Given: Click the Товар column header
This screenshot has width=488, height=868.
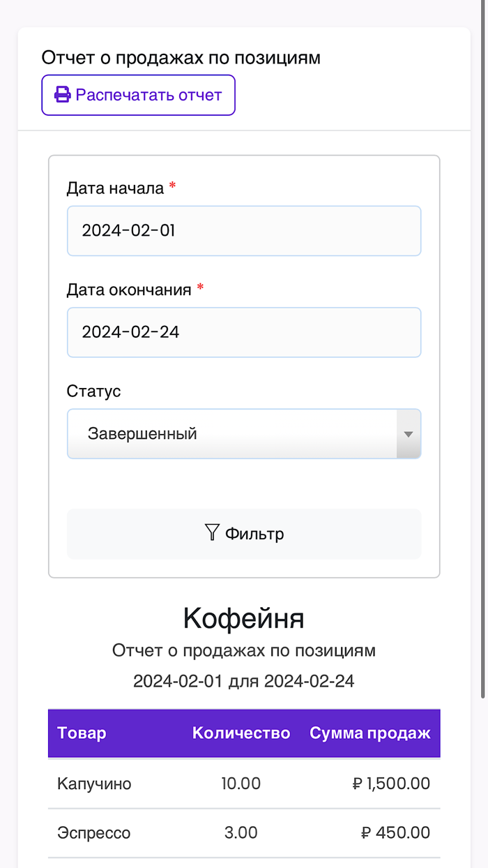Looking at the screenshot, I should tap(81, 733).
